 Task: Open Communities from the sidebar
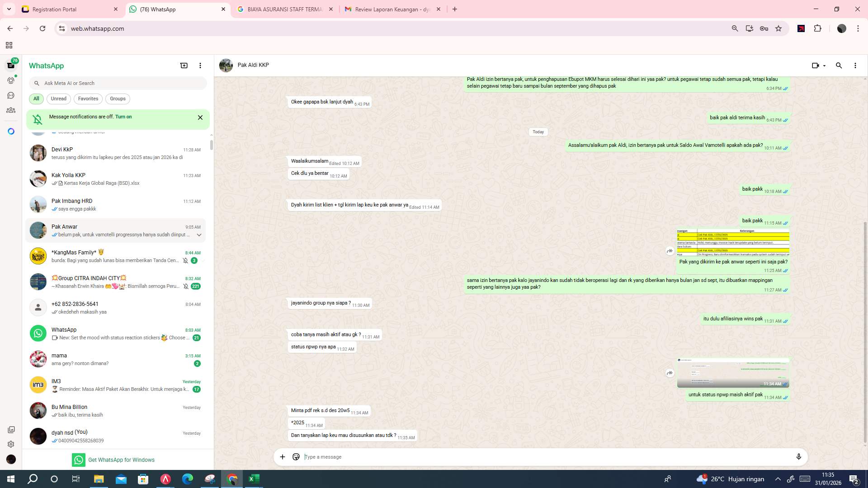click(x=11, y=110)
